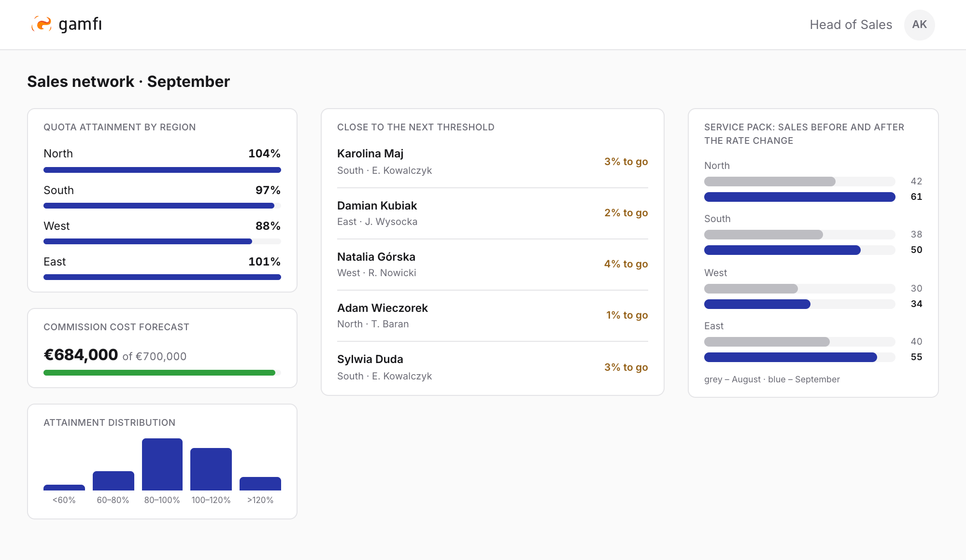Click North blue September bar in Service Pack
The width and height of the screenshot is (966, 560).
click(800, 197)
